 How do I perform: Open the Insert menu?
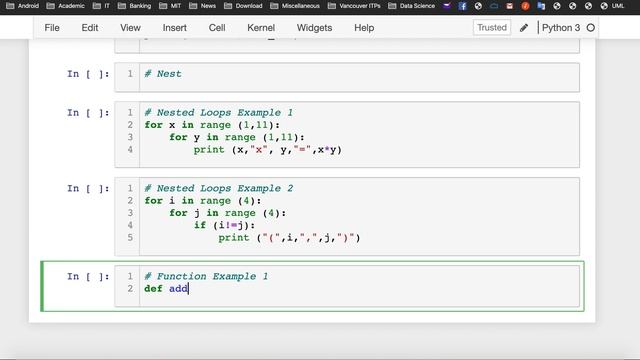point(174,28)
